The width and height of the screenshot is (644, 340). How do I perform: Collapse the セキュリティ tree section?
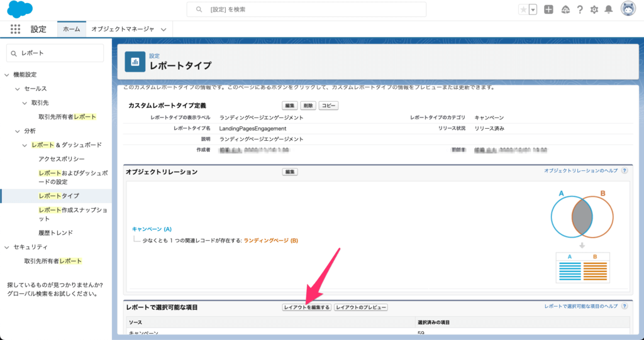pos(6,247)
